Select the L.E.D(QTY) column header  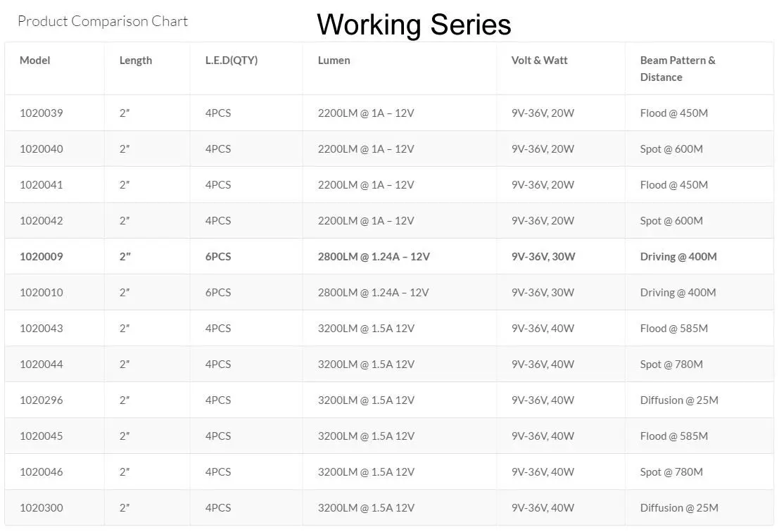pos(232,60)
